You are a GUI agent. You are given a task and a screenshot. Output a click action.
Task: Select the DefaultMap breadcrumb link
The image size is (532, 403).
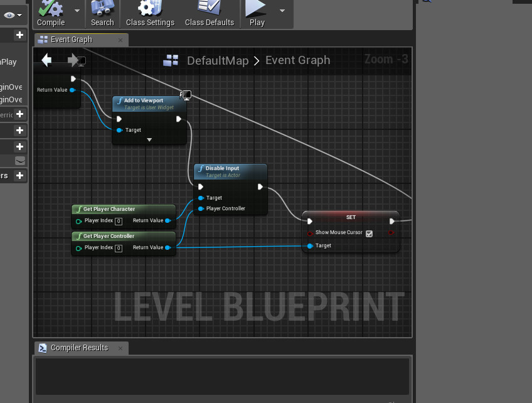coord(218,61)
